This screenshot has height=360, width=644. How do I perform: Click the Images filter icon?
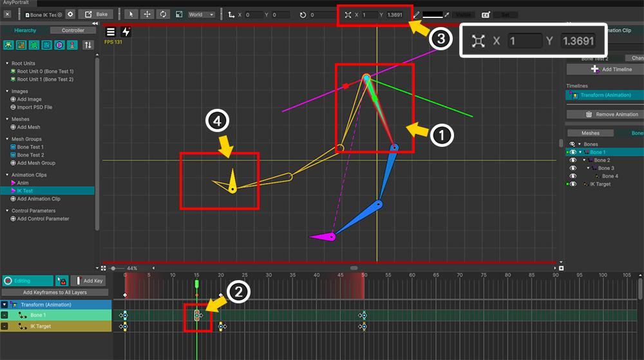21,45
